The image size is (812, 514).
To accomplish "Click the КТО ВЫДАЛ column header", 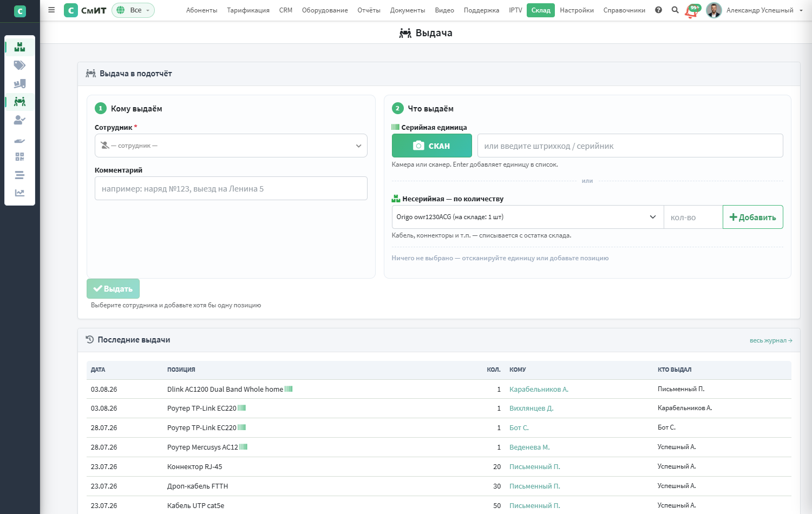I will pyautogui.click(x=675, y=370).
